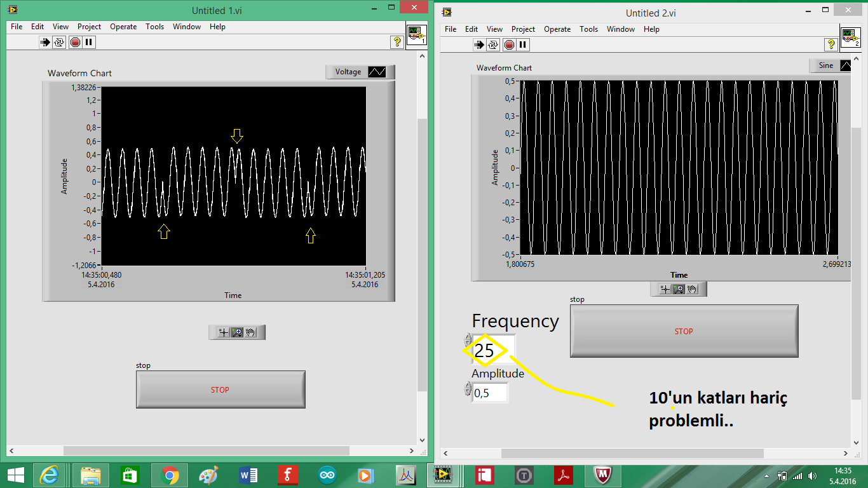Screen dimensions: 868x488
Task: Click the 1,38226 maximum scale value in Untitled 1
Action: 83,87
